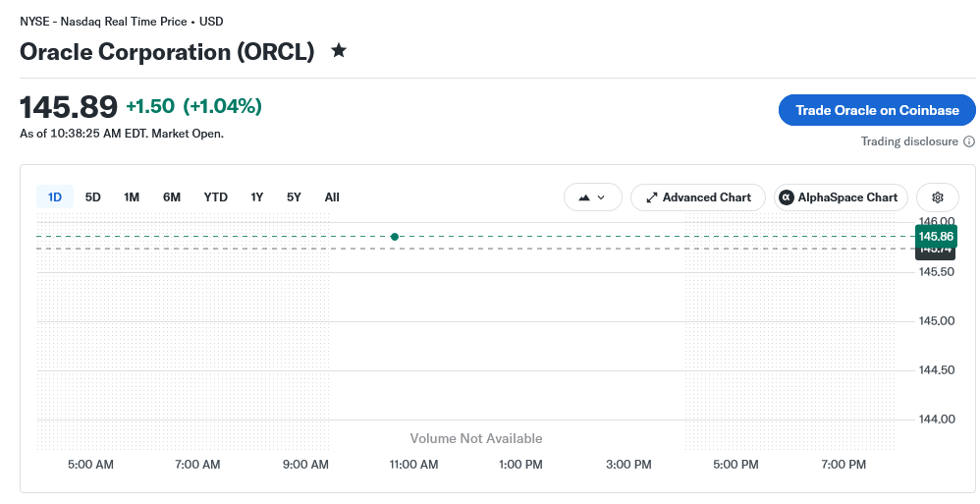Select the 6M time range tab
Image resolution: width=980 pixels, height=504 pixels.
[x=171, y=197]
